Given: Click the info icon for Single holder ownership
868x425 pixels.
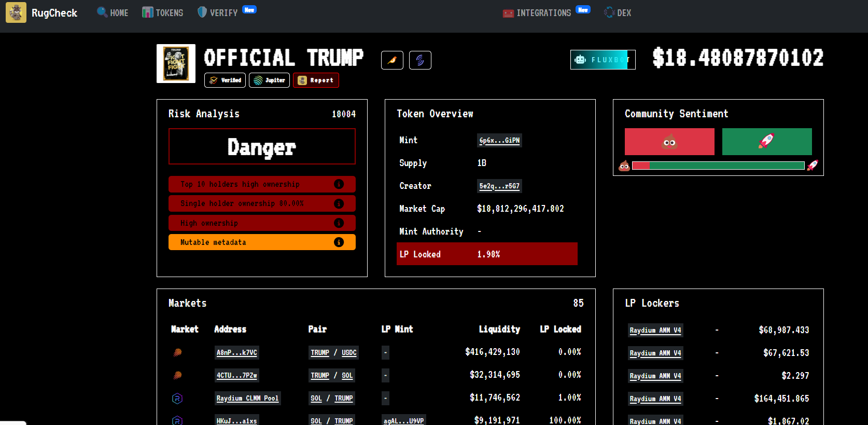Looking at the screenshot, I should [339, 203].
